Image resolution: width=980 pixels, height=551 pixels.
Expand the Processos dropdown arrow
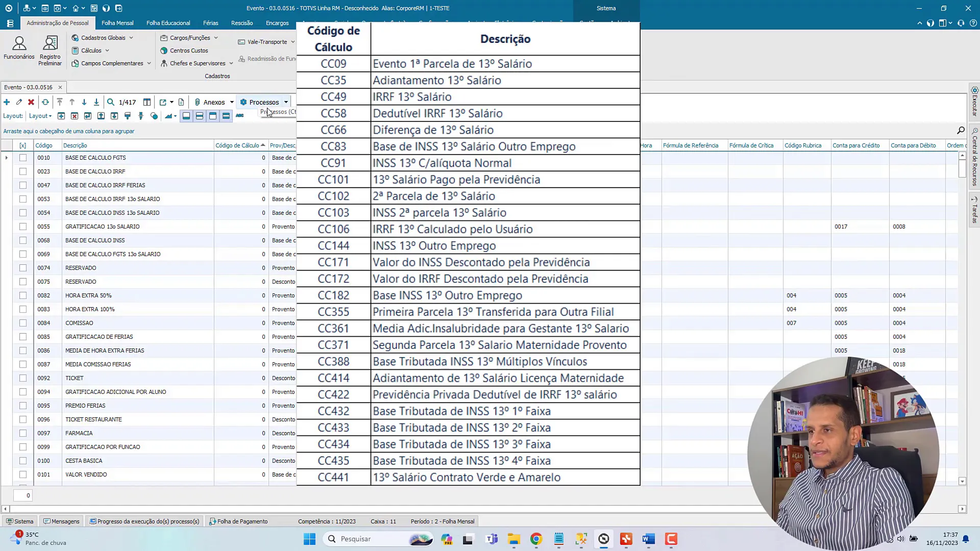coord(286,102)
